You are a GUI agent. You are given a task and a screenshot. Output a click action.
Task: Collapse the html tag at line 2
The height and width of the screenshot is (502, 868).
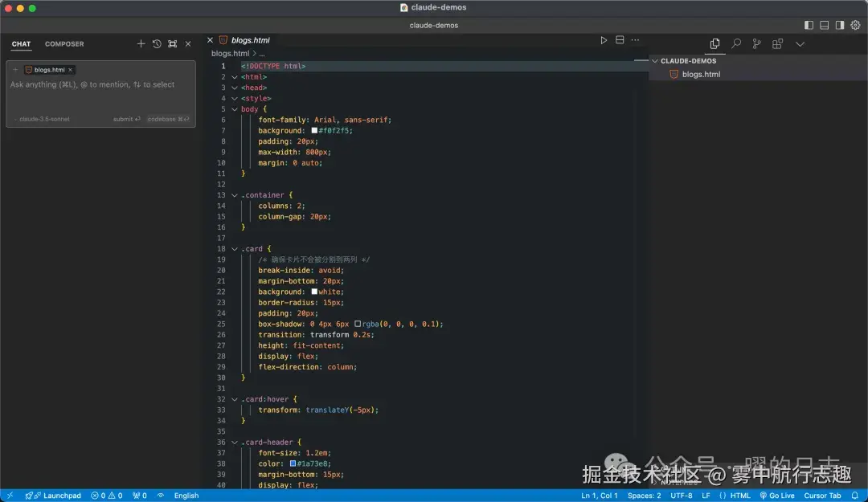(235, 77)
